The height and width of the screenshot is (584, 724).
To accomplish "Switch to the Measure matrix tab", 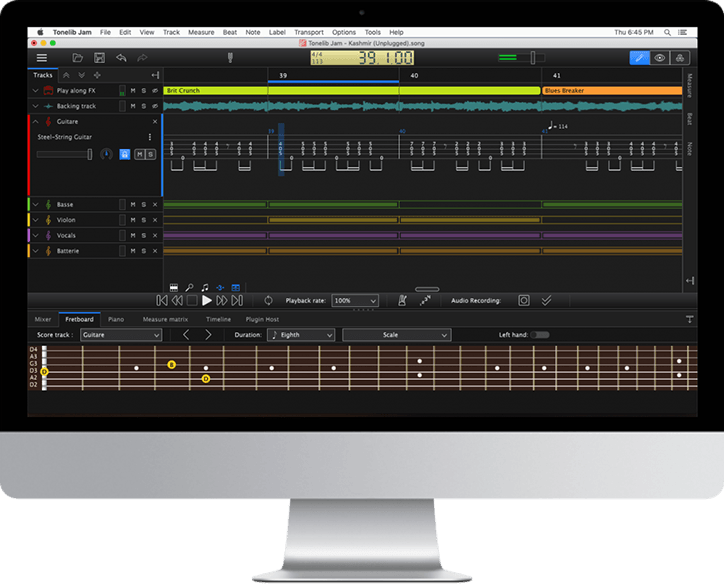I will (165, 319).
